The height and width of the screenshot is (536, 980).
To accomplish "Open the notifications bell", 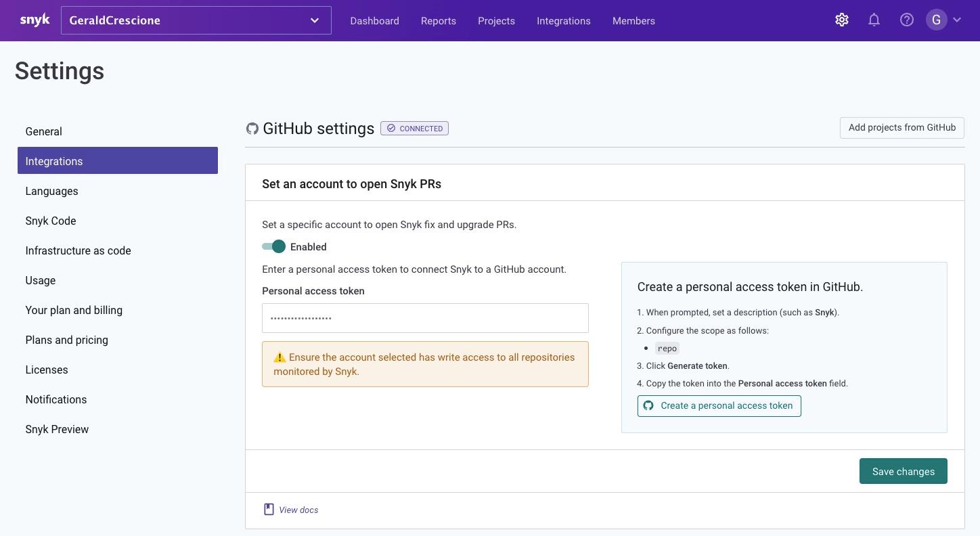I will click(874, 20).
